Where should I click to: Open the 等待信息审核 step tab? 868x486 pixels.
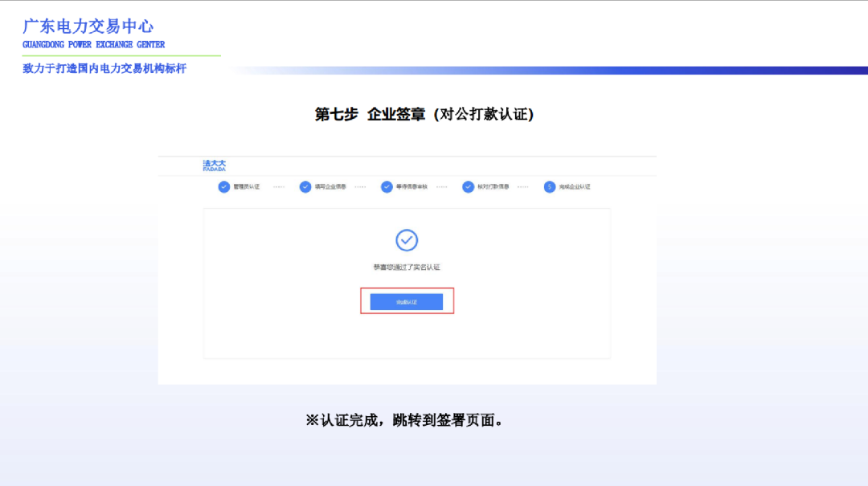click(411, 186)
